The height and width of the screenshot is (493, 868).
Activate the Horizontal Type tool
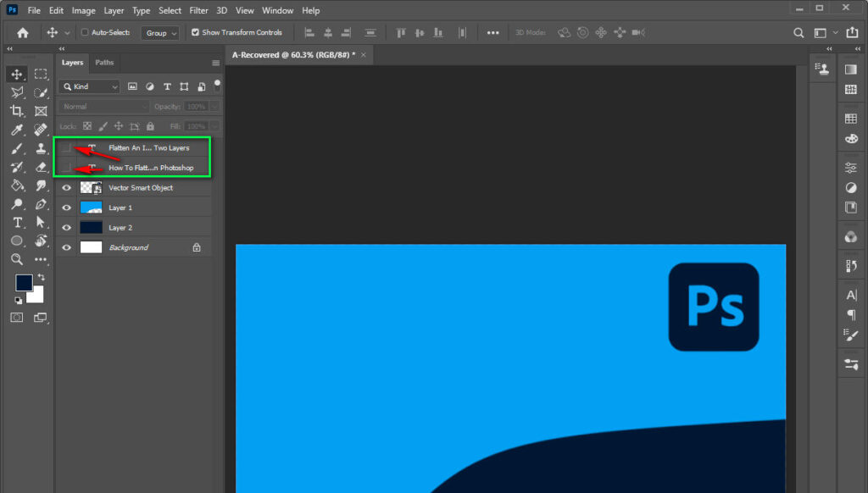[x=17, y=222]
